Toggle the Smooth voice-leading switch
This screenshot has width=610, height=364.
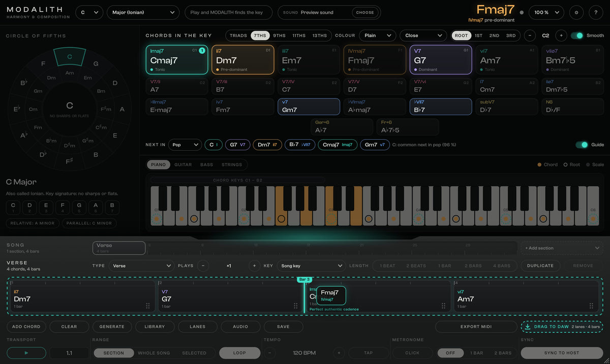[577, 36]
